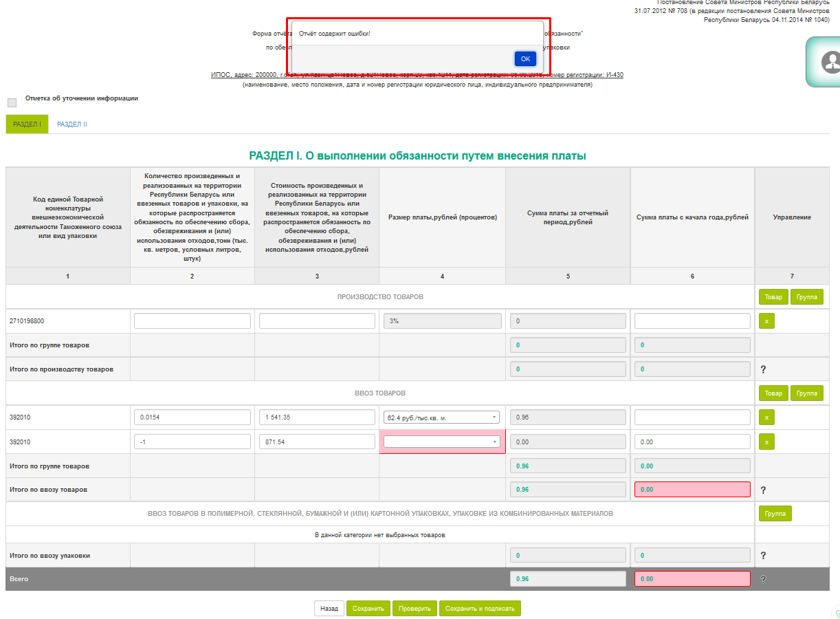Screen dimensions: 840x619
Task: Open help question mark in Всего row
Action: click(763, 579)
